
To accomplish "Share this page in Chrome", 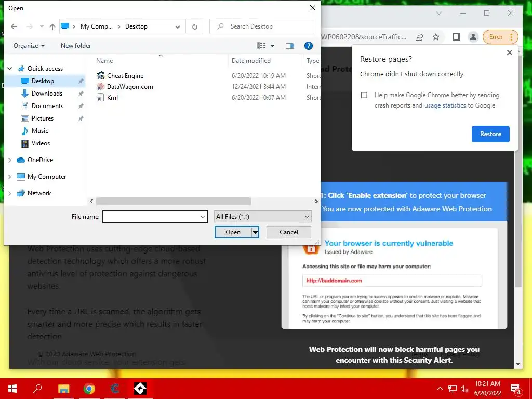I will (419, 37).
